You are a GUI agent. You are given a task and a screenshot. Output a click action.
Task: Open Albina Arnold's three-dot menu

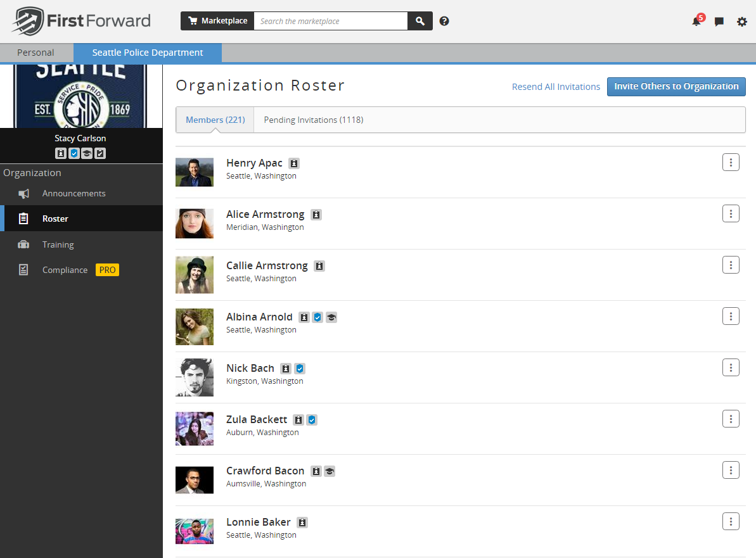point(731,316)
